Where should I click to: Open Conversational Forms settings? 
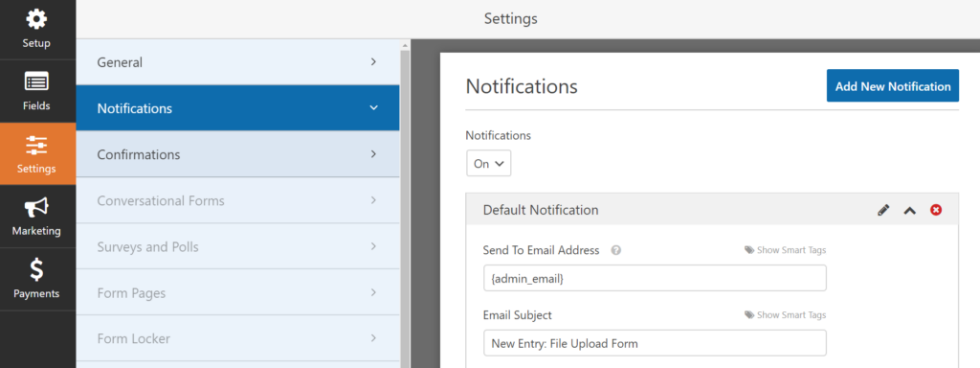pyautogui.click(x=237, y=201)
